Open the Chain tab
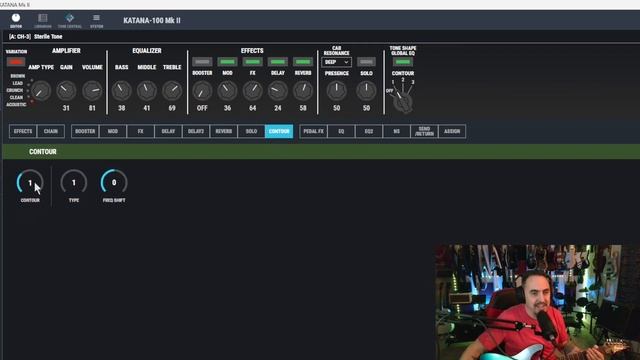The height and width of the screenshot is (360, 640). [x=51, y=131]
